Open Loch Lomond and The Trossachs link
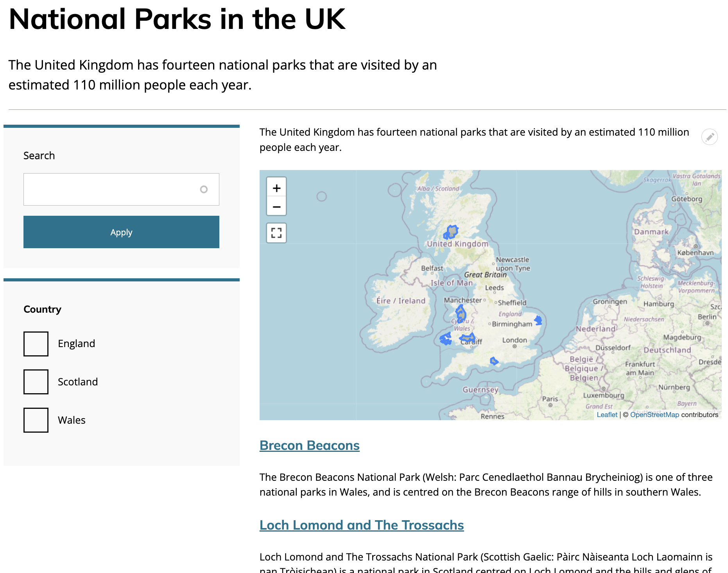The image size is (728, 573). (x=361, y=525)
